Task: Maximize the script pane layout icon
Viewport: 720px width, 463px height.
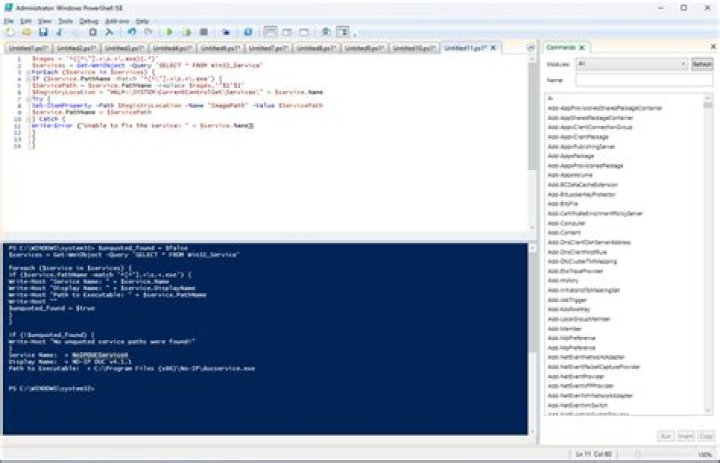Action: pos(304,32)
